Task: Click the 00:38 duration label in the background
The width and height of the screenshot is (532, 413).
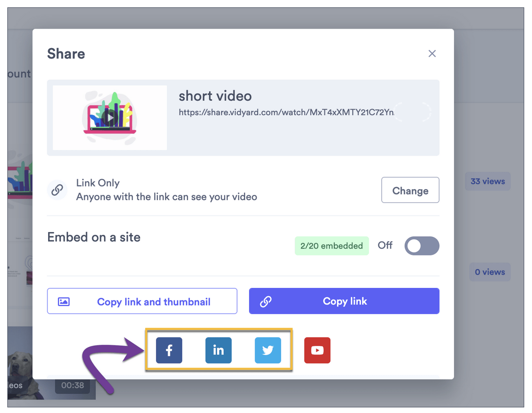Action: pyautogui.click(x=73, y=385)
